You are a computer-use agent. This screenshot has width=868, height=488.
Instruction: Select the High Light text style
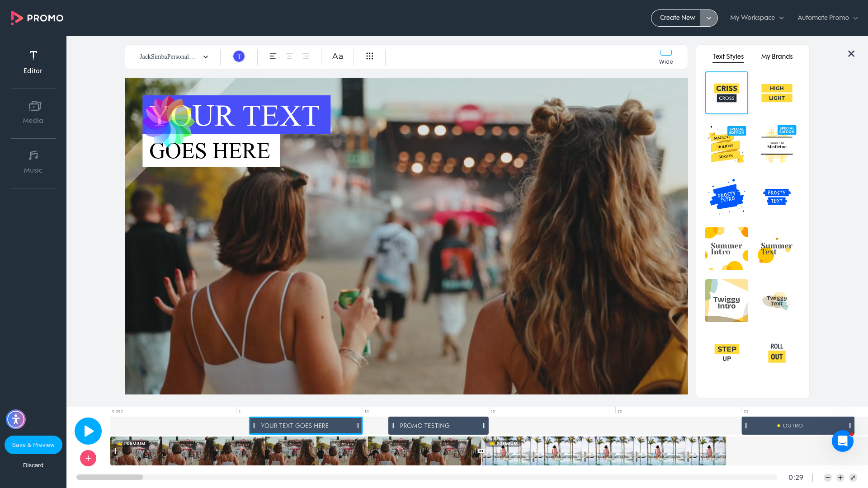(x=777, y=93)
